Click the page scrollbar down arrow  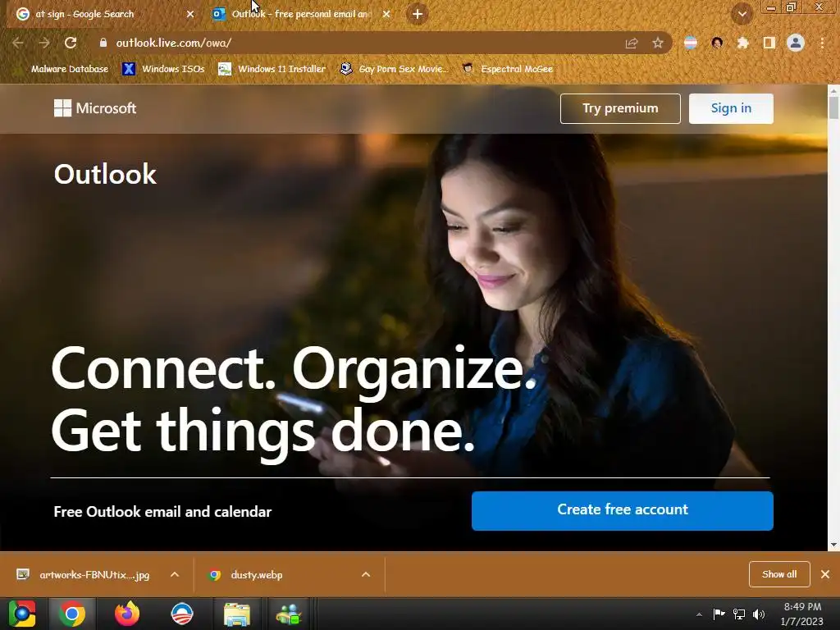point(833,545)
